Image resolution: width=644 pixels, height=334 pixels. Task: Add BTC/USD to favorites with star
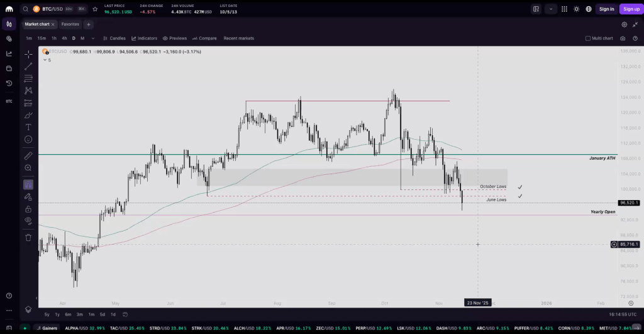94,9
